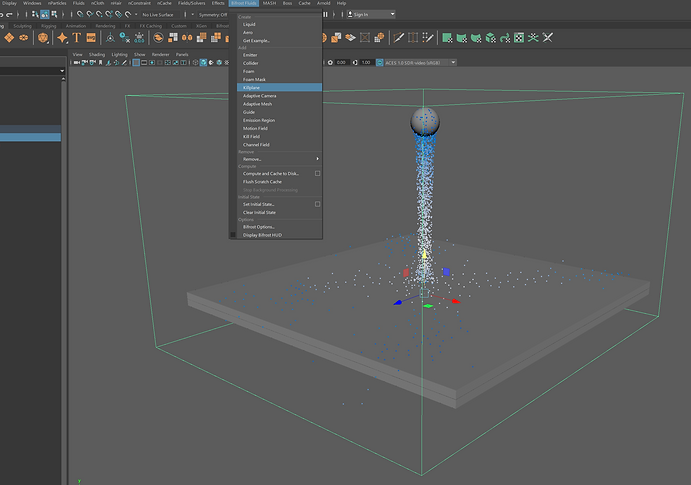The width and height of the screenshot is (691, 485).
Task: Click the exposure value field 0.00
Action: [342, 63]
